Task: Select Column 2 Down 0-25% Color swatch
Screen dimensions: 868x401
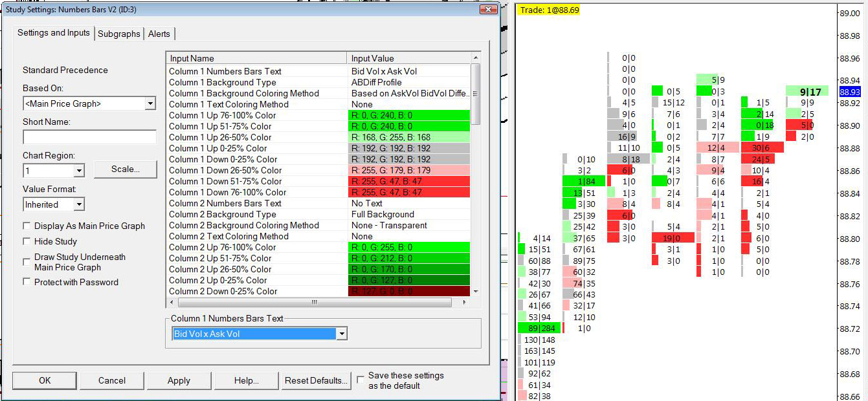Action: click(x=408, y=291)
